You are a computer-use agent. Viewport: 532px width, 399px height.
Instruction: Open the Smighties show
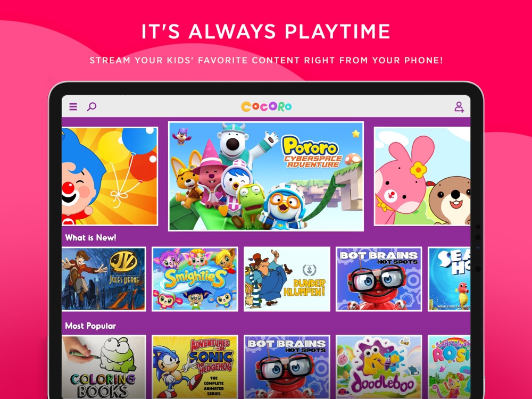[x=195, y=279]
